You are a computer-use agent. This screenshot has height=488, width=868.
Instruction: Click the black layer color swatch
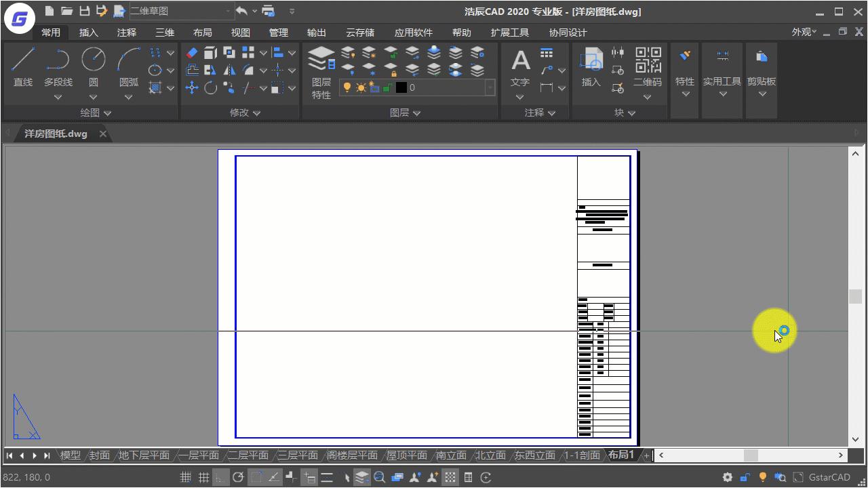click(x=401, y=87)
